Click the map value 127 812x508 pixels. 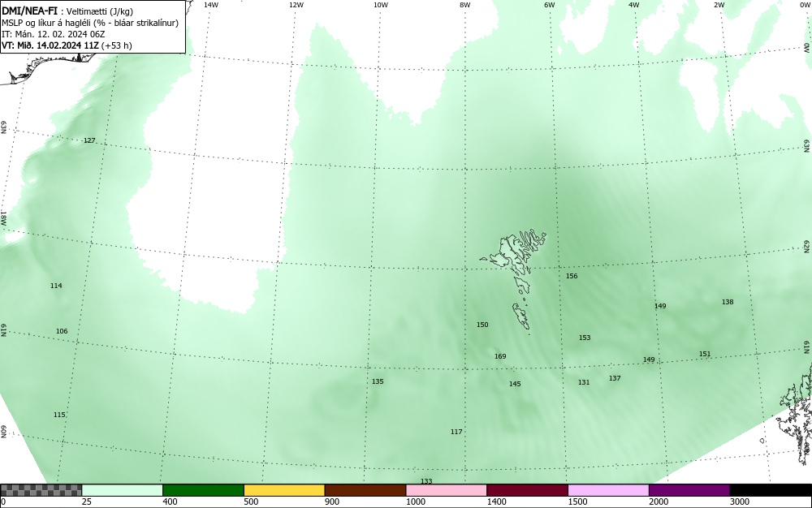click(89, 140)
